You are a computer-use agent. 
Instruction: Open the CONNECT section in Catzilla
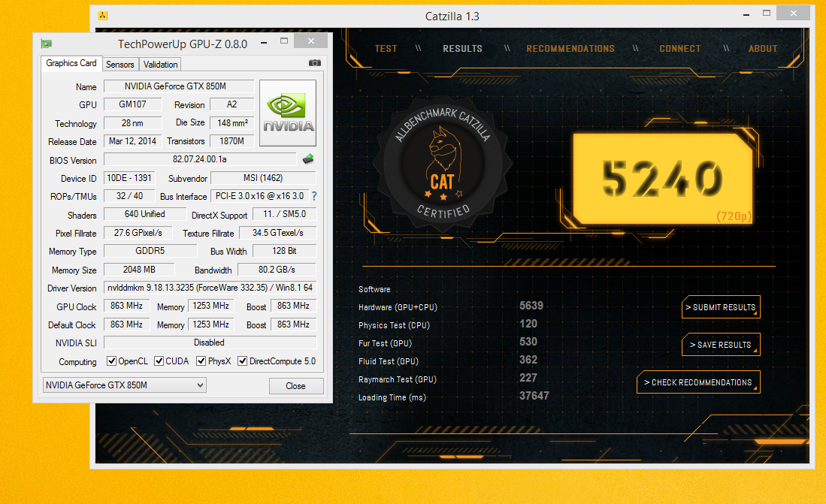tap(679, 49)
